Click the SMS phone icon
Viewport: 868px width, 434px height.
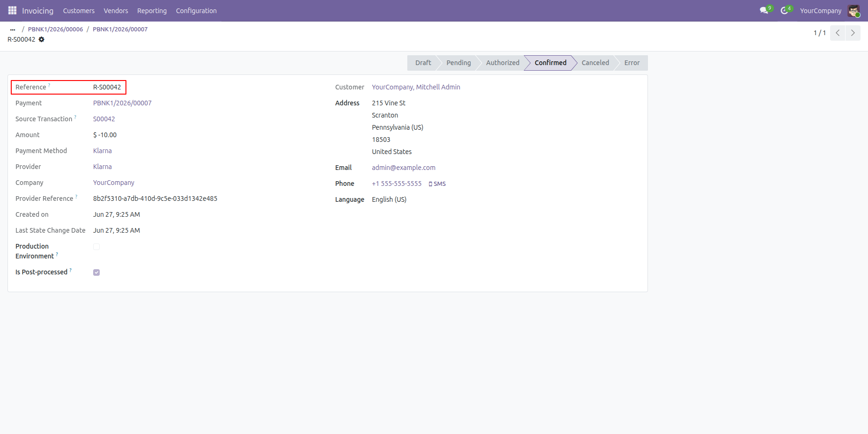click(x=437, y=184)
